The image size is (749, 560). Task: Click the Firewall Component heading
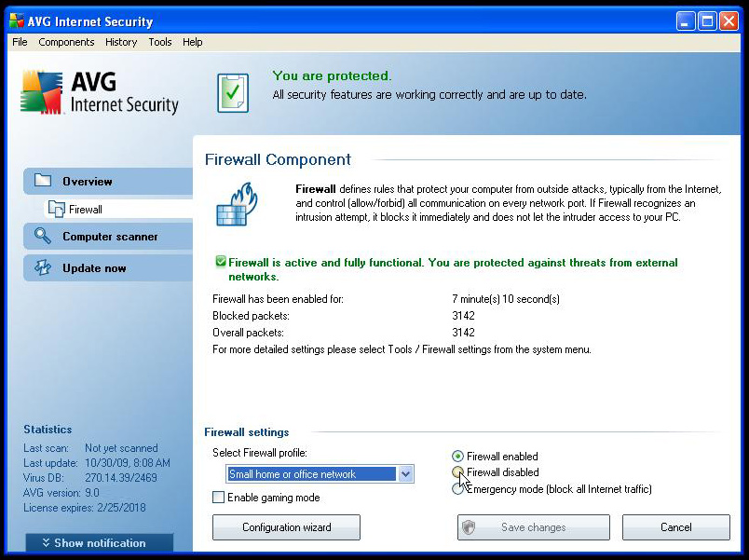click(278, 159)
